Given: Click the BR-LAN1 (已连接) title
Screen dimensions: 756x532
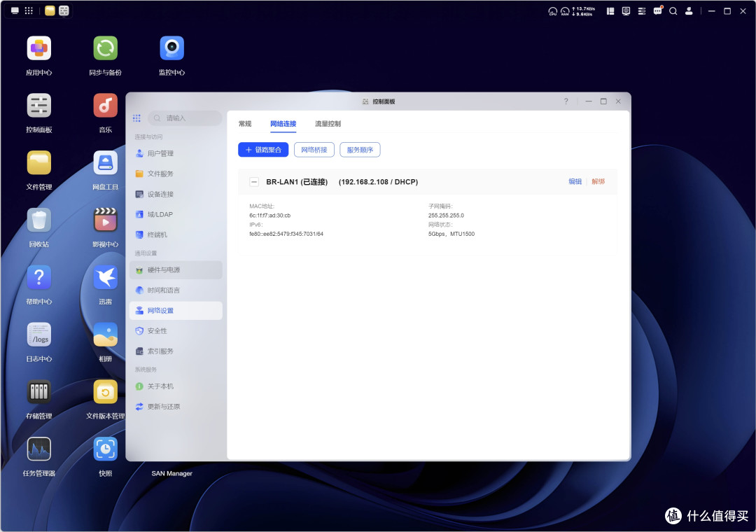Looking at the screenshot, I should coord(297,182).
